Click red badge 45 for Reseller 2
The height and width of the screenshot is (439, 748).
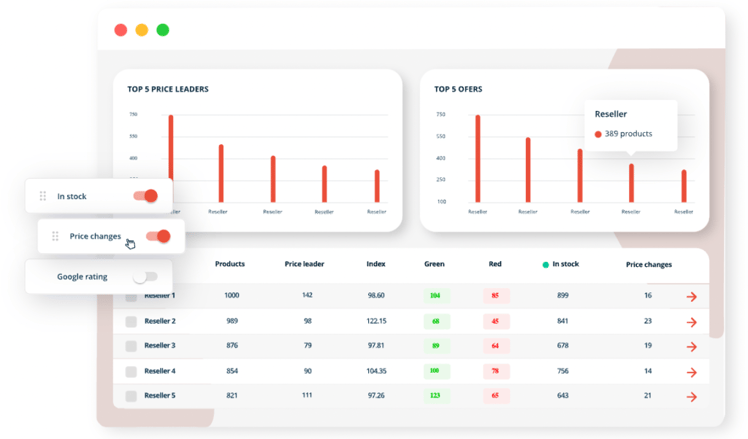496,322
